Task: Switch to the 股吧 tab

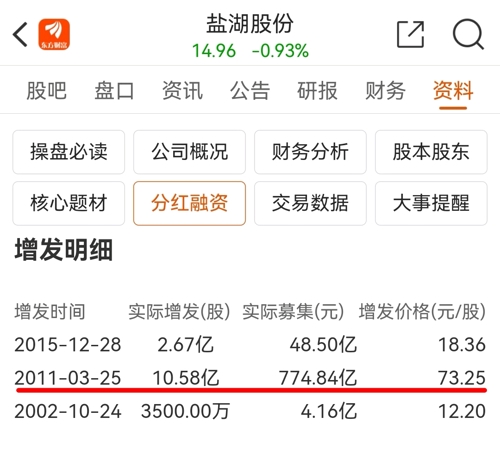Action: point(47,91)
